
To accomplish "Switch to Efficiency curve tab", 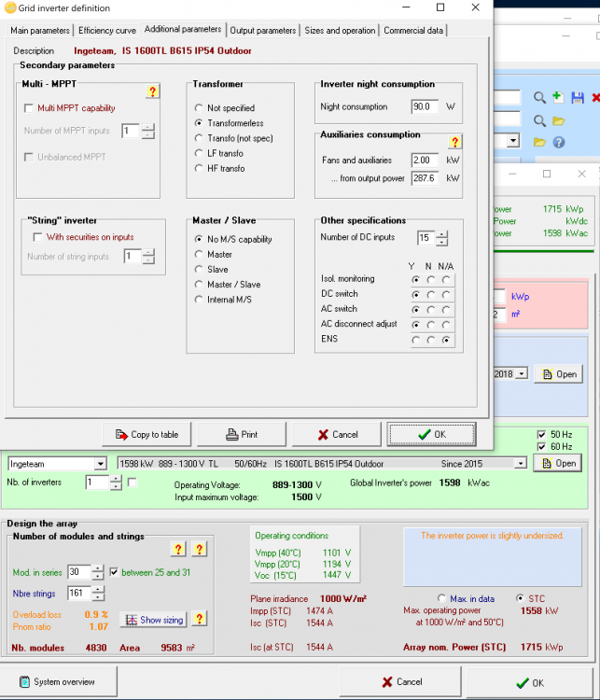I will [107, 31].
